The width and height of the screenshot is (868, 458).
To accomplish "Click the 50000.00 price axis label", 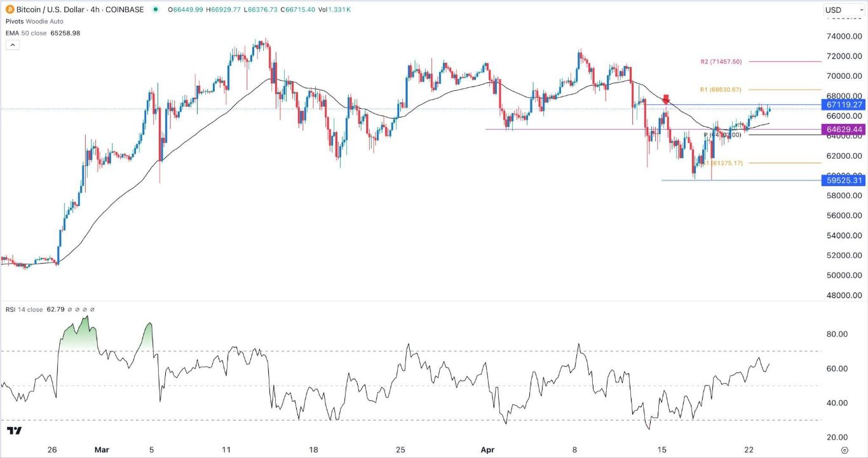I will click(844, 275).
